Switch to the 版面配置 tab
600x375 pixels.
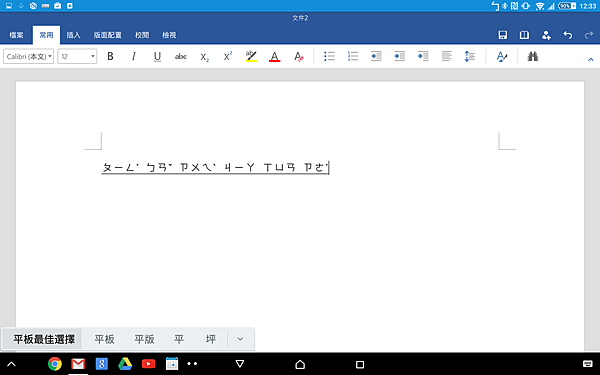(108, 35)
